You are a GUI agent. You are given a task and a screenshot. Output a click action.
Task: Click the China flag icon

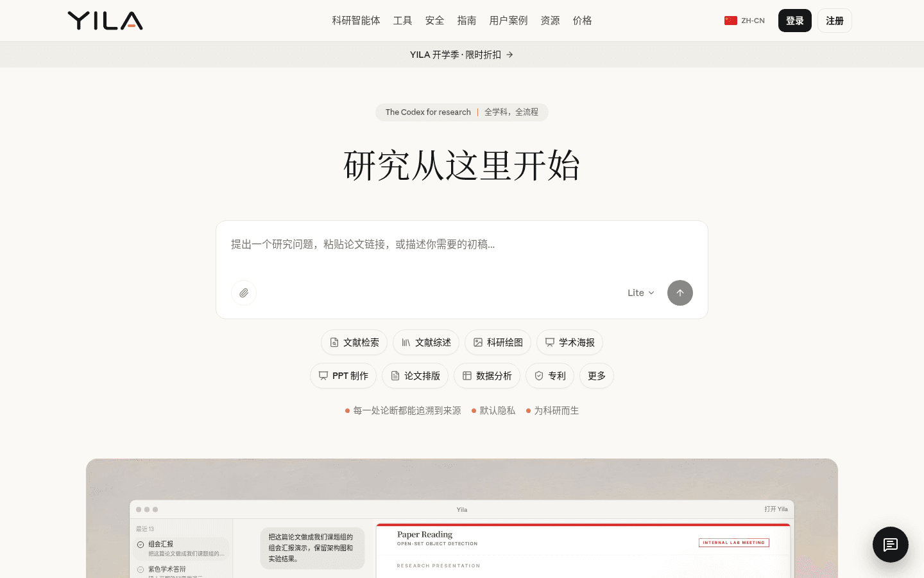[731, 21]
